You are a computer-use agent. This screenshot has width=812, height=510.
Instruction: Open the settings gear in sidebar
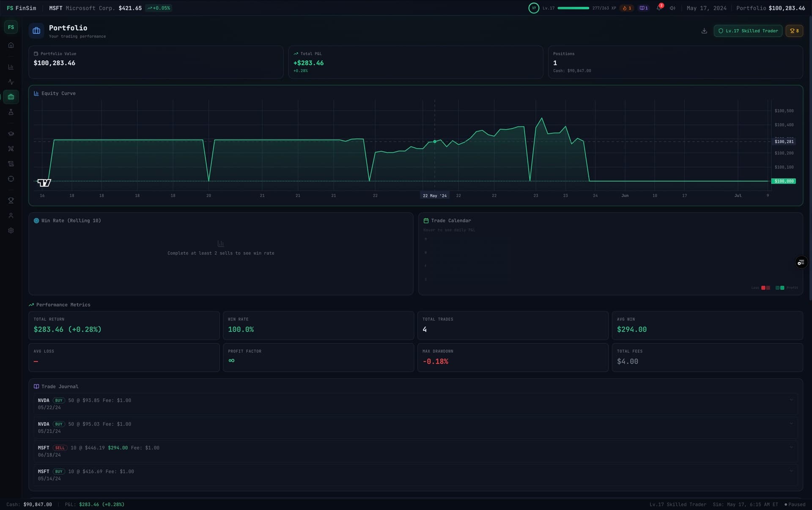[11, 231]
